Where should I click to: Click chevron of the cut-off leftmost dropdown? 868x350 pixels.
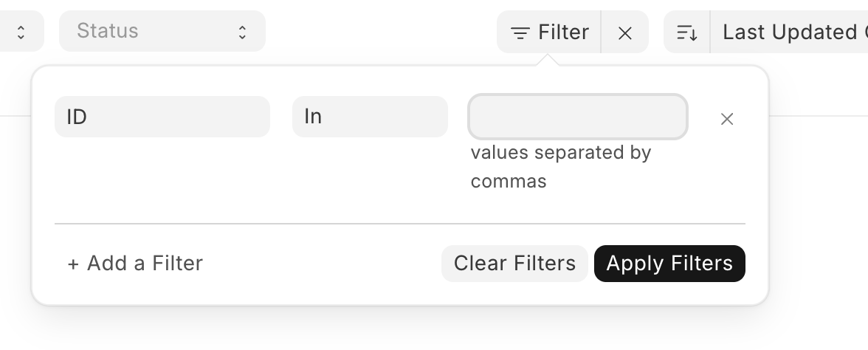21,32
